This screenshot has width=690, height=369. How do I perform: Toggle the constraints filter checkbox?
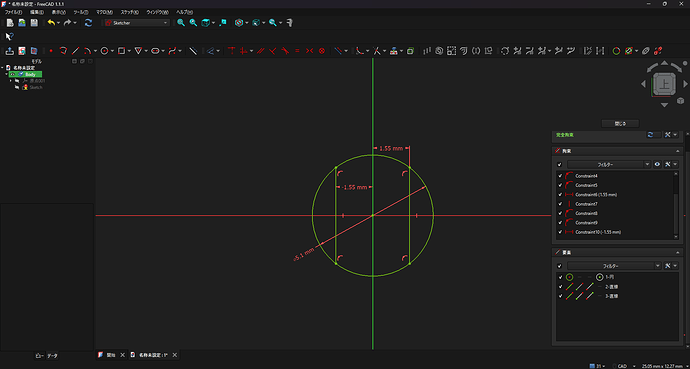click(560, 164)
